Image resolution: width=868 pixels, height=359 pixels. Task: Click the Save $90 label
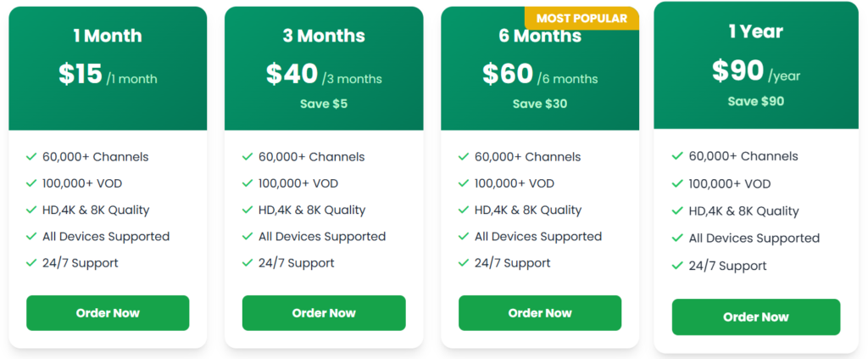pos(755,101)
